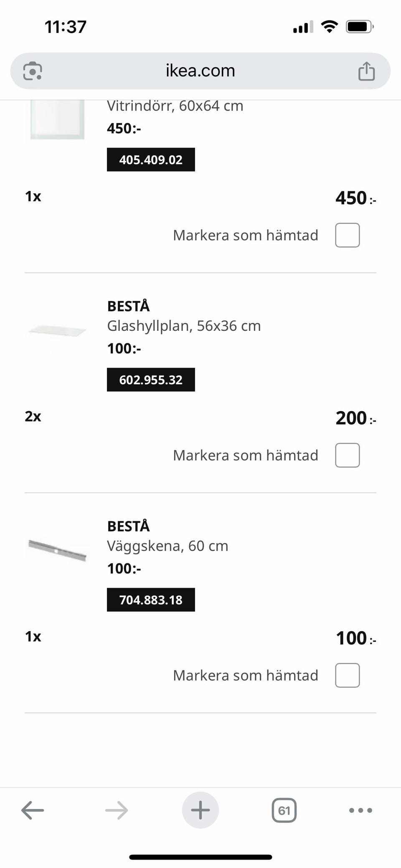Tick Markera som hämtad for Väggskena
This screenshot has width=401, height=868.
point(347,675)
